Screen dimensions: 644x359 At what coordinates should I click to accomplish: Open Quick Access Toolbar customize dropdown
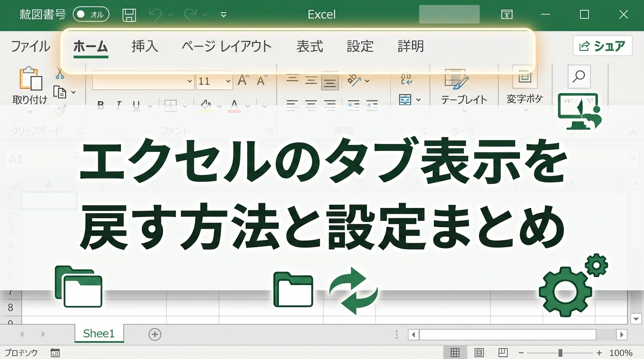(224, 15)
